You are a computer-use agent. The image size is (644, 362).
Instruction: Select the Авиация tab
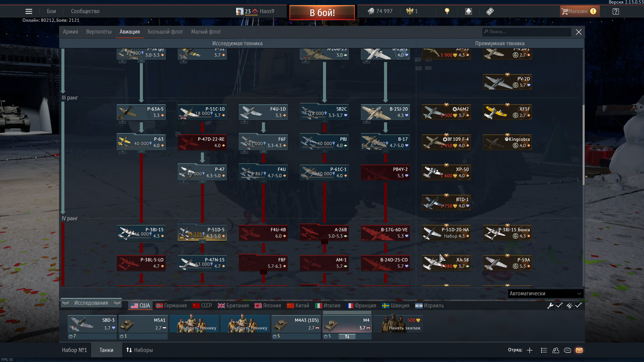click(130, 32)
